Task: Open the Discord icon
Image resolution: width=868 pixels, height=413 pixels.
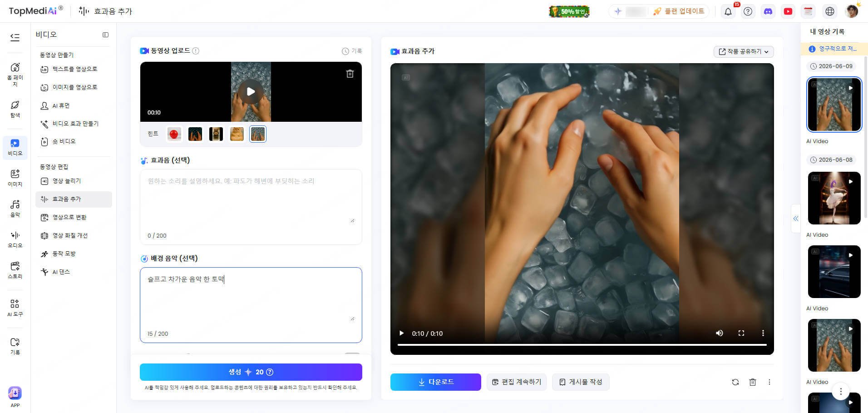Action: (x=768, y=11)
